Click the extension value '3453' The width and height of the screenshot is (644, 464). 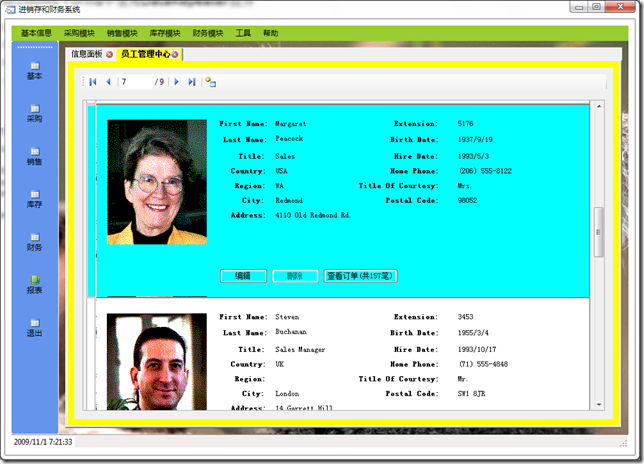[465, 317]
